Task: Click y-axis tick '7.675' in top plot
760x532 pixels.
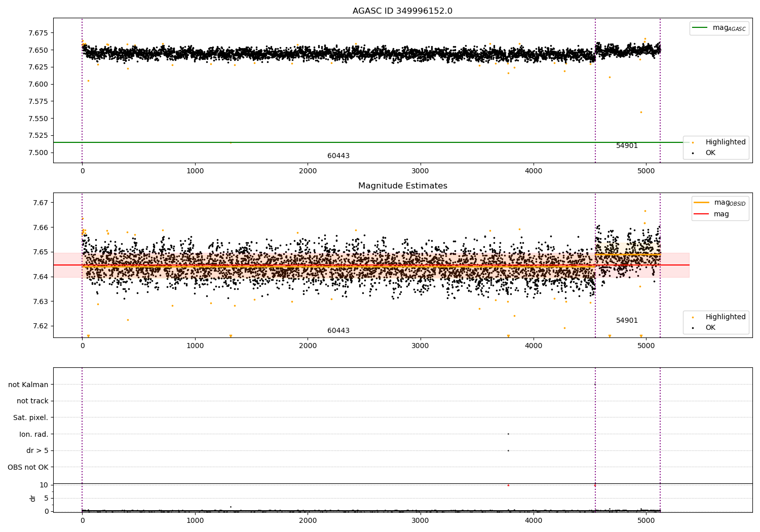Action: coord(39,33)
